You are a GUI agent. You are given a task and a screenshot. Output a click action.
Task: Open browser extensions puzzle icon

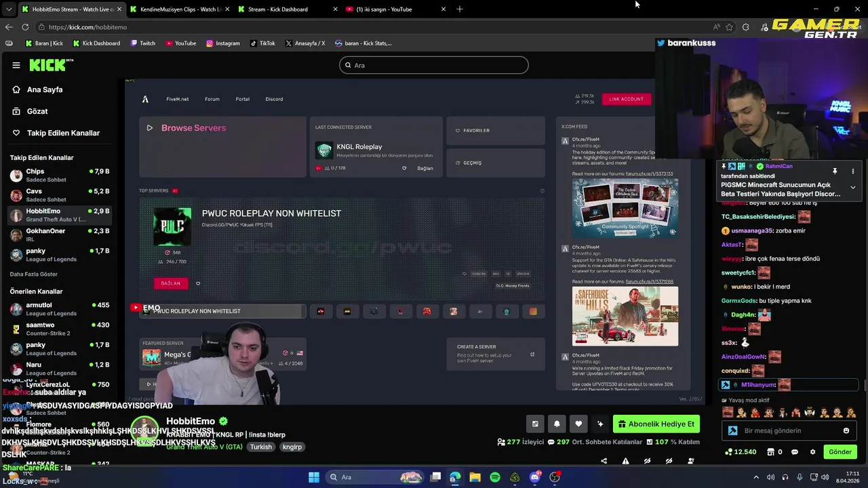[746, 27]
